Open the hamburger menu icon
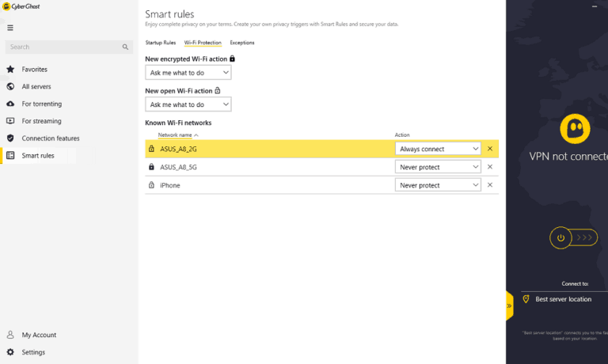 click(10, 28)
